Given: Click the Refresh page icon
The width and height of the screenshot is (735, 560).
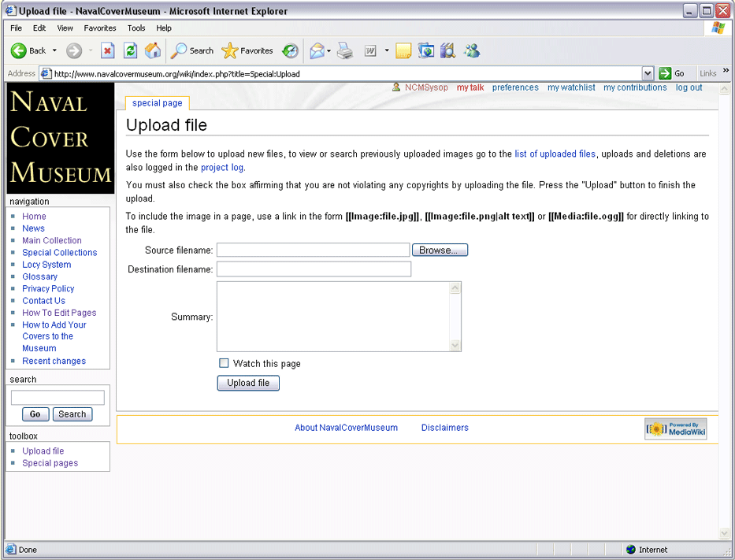Looking at the screenshot, I should (131, 51).
